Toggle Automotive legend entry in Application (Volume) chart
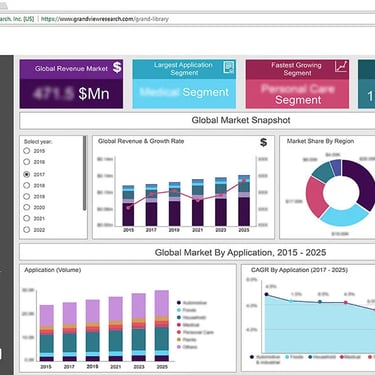The width and height of the screenshot is (375, 375). pyautogui.click(x=192, y=303)
